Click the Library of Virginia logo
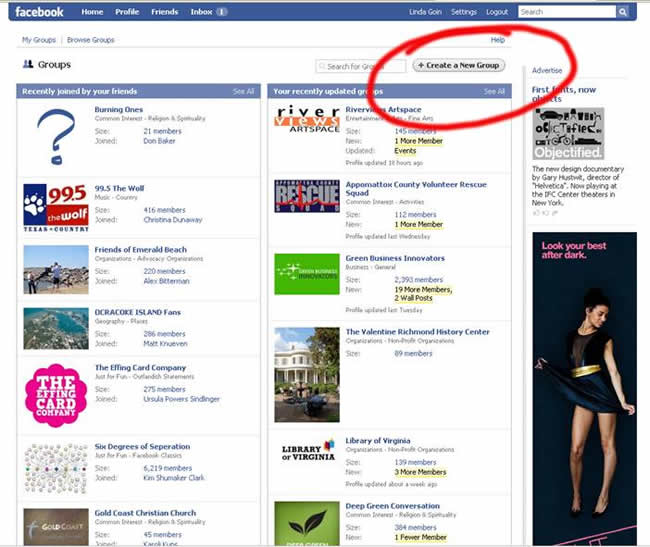This screenshot has height=547, width=650. (308, 451)
